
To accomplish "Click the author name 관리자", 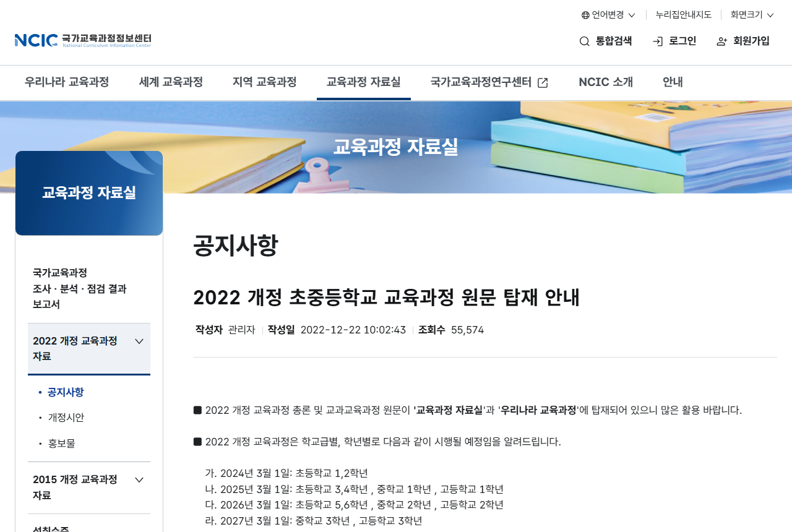I will click(242, 330).
